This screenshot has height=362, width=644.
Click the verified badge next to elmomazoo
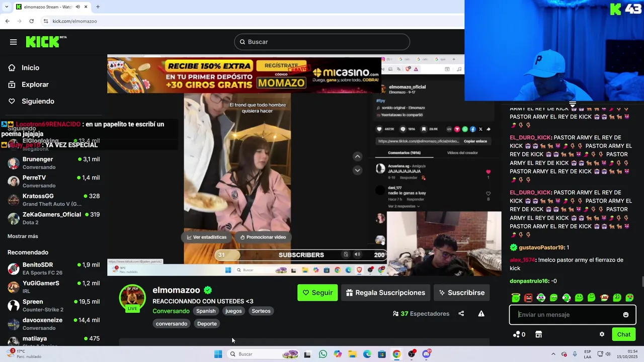[x=208, y=290]
